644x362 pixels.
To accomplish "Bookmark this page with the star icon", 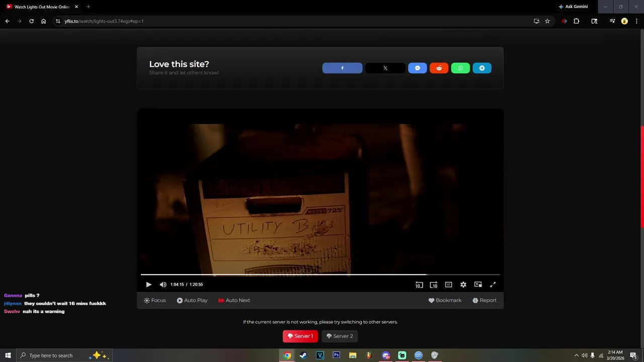I will click(547, 21).
